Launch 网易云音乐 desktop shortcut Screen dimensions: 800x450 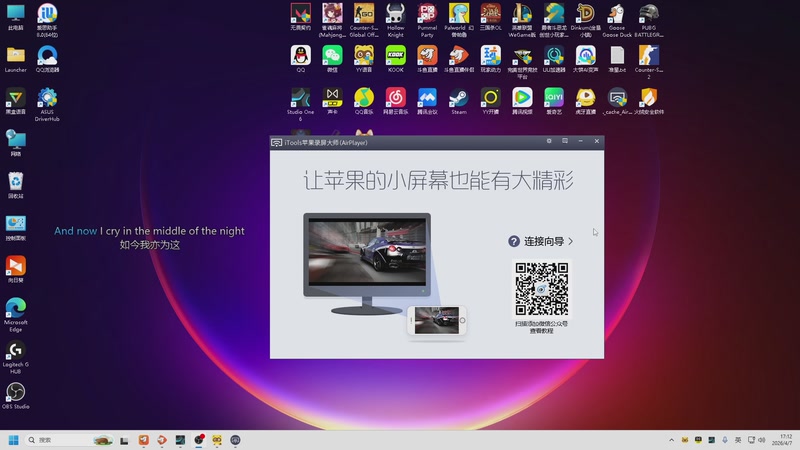pyautogui.click(x=395, y=101)
